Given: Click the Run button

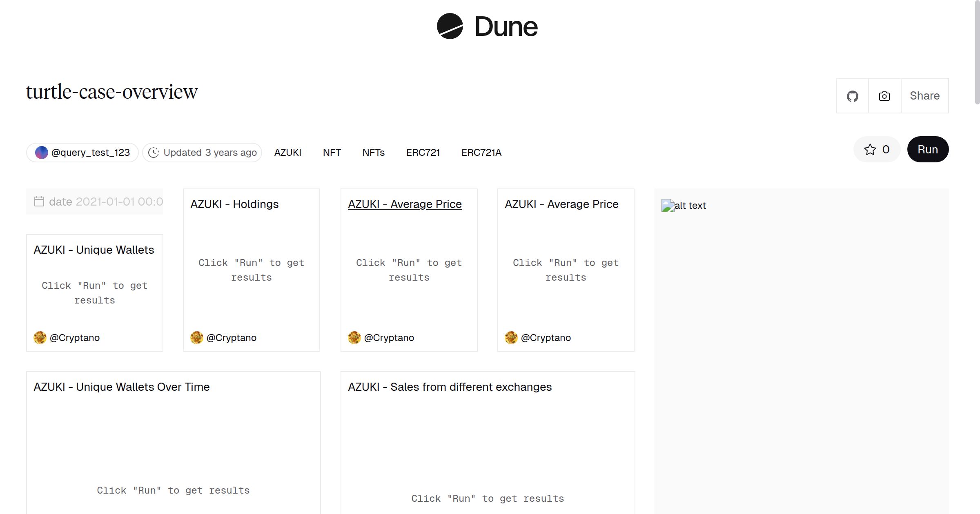Looking at the screenshot, I should tap(927, 149).
